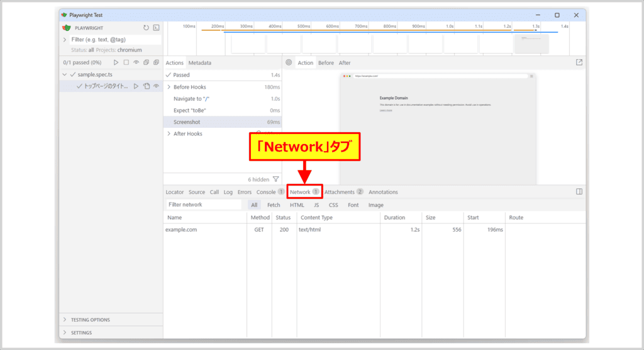This screenshot has width=644, height=350.
Task: Toggle the bottom panel sidebar layout icon
Action: [x=579, y=191]
